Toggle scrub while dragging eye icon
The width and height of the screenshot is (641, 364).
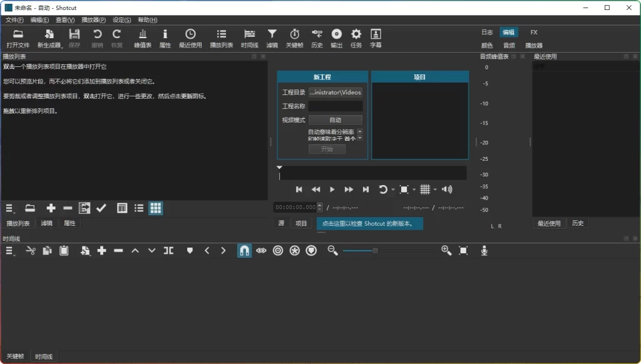click(x=261, y=250)
